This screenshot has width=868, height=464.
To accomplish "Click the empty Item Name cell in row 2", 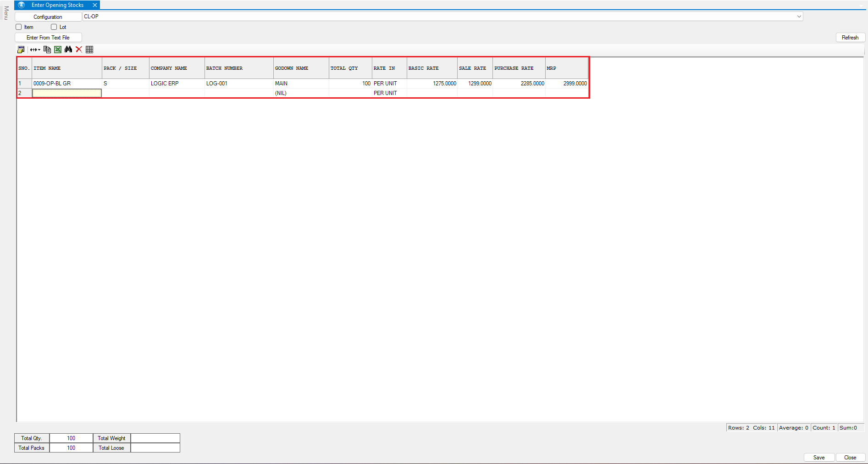I will click(67, 93).
